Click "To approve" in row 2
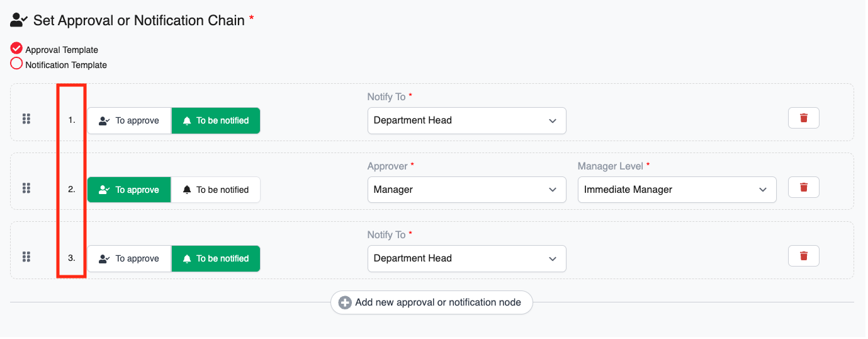 129,190
